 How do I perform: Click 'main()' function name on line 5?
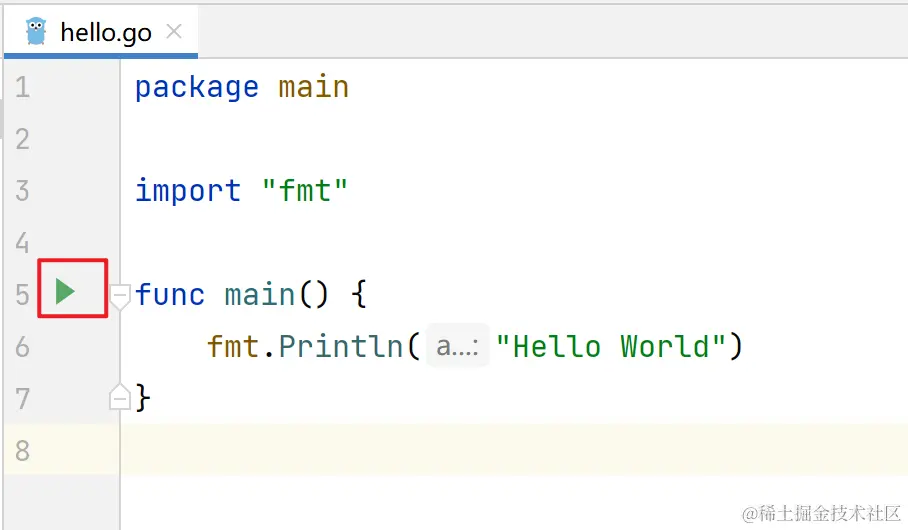click(277, 295)
